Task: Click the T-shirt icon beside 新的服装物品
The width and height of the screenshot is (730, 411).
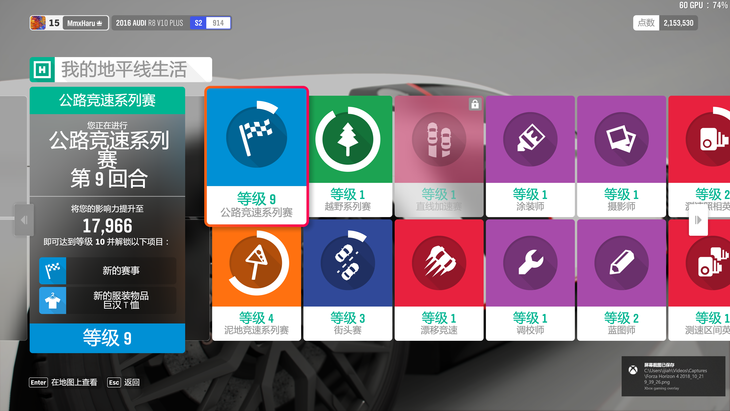Action: [53, 300]
